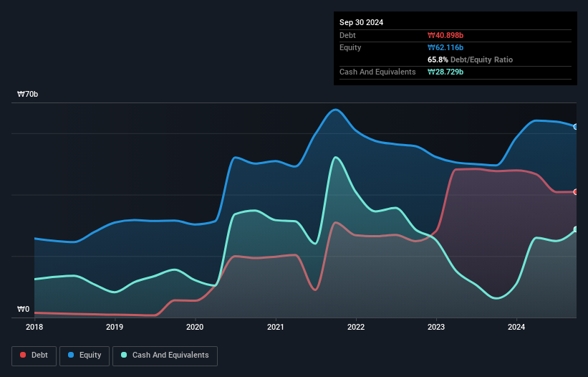Select the teal Cash endpoint marker

(x=576, y=229)
